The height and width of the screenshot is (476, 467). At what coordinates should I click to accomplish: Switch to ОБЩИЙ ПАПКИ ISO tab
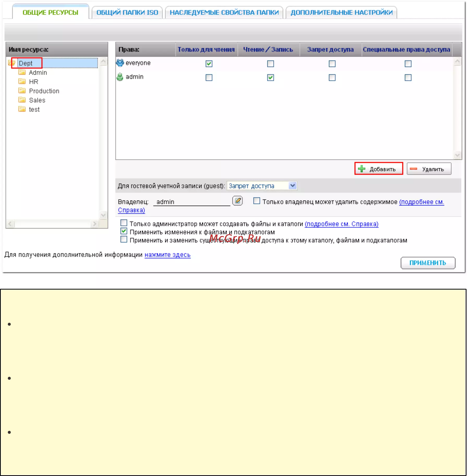(x=127, y=13)
